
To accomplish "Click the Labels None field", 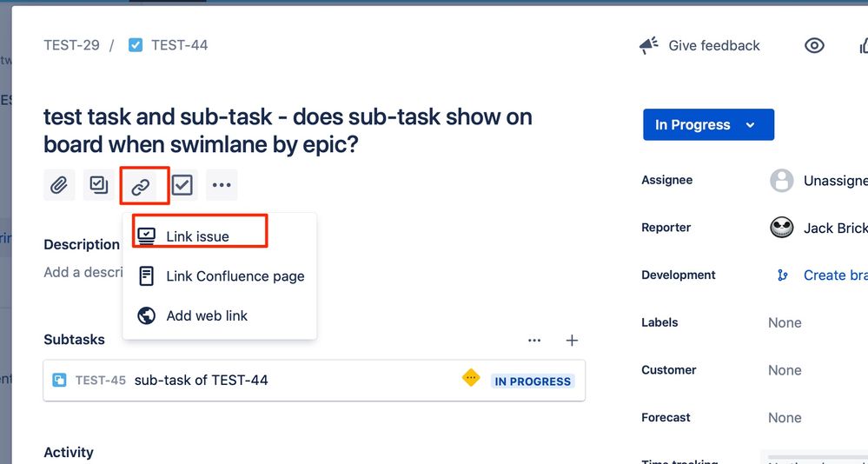I will coord(785,323).
